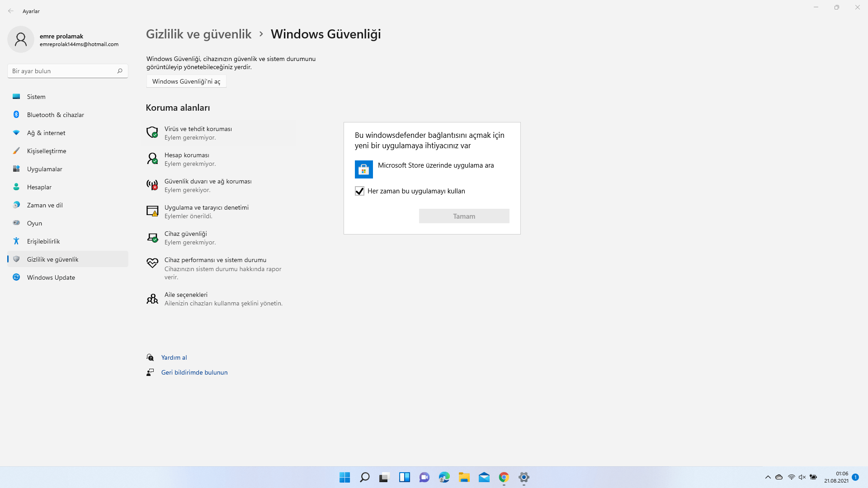This screenshot has height=488, width=868.
Task: Click the device performance heart icon
Action: point(152,263)
